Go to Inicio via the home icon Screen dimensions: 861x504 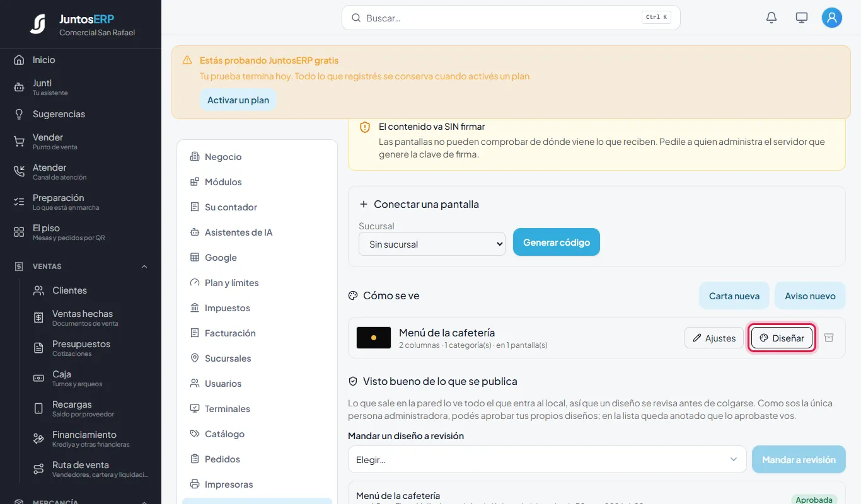coord(19,60)
